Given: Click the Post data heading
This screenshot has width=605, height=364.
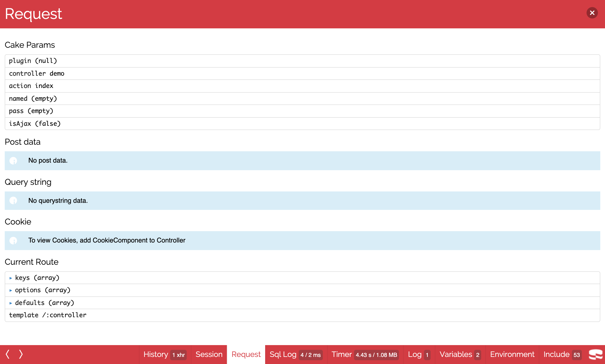Looking at the screenshot, I should (x=22, y=142).
